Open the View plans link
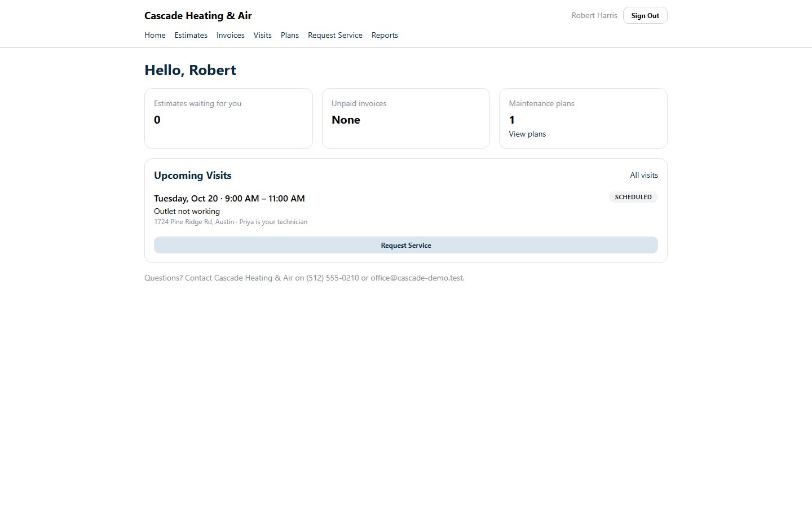The width and height of the screenshot is (812, 508). tap(527, 134)
